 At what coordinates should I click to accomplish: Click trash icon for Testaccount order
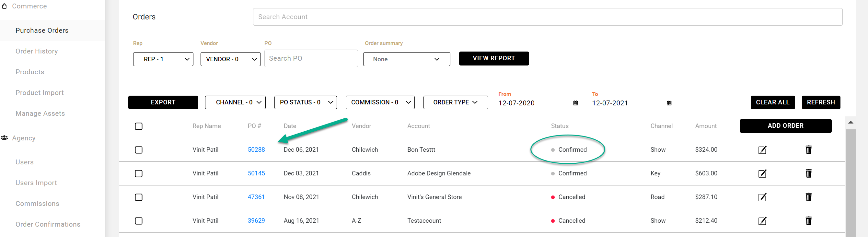[x=808, y=220]
